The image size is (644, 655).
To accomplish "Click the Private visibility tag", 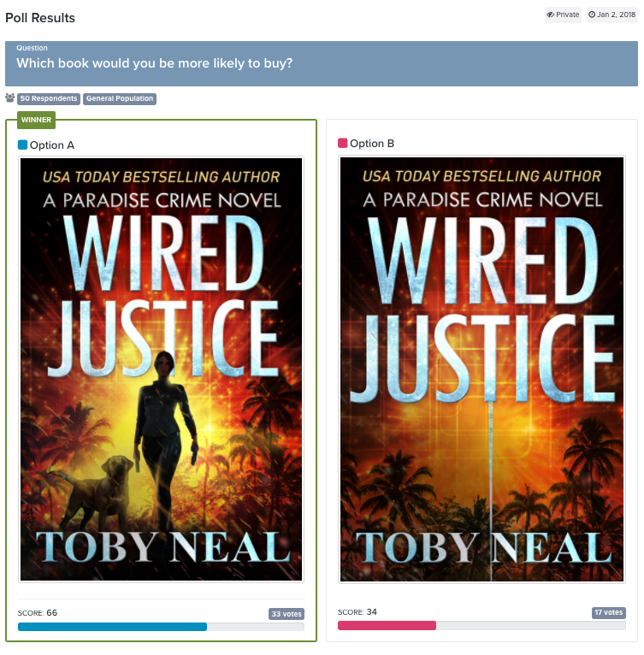I will click(563, 15).
